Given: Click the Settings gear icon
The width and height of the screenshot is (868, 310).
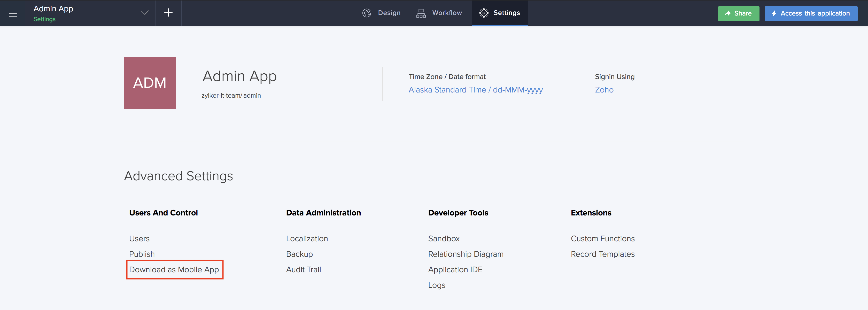Looking at the screenshot, I should [484, 13].
